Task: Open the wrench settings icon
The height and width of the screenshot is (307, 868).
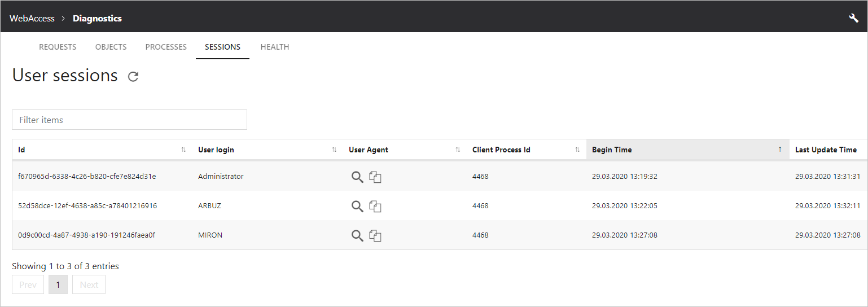Action: coord(854,18)
